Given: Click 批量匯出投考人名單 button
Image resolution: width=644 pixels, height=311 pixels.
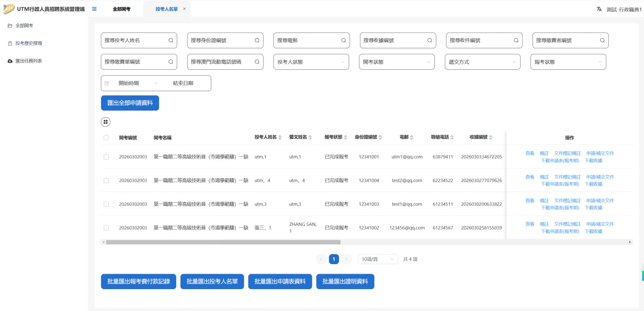Looking at the screenshot, I should [212, 281].
